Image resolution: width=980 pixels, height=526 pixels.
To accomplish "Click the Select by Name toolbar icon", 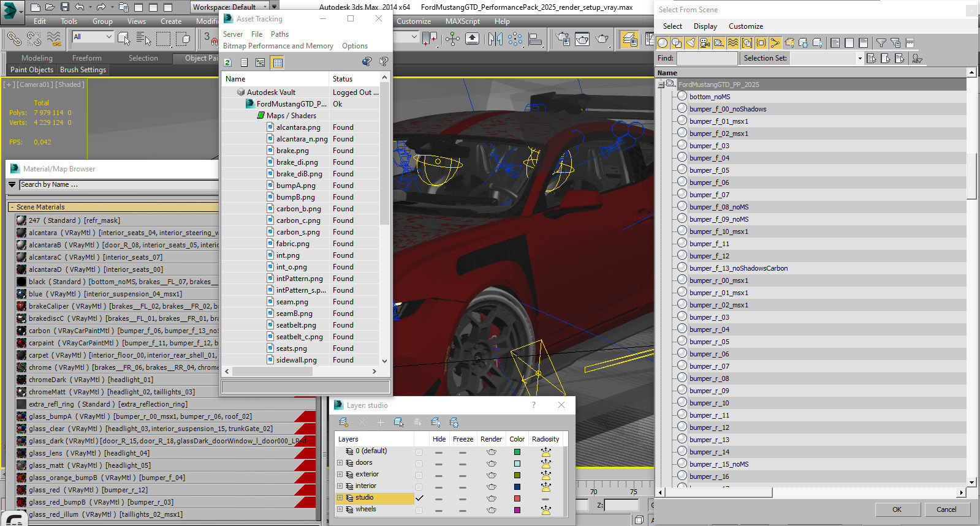I will pos(143,39).
